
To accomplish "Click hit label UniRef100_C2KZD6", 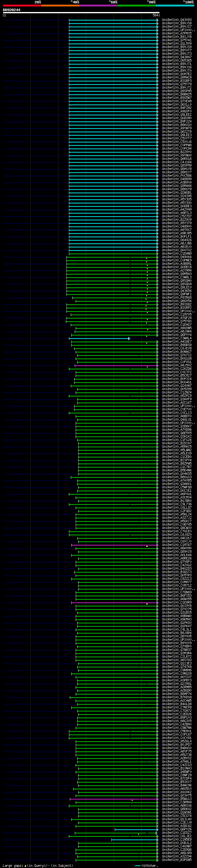I will pos(177,369).
